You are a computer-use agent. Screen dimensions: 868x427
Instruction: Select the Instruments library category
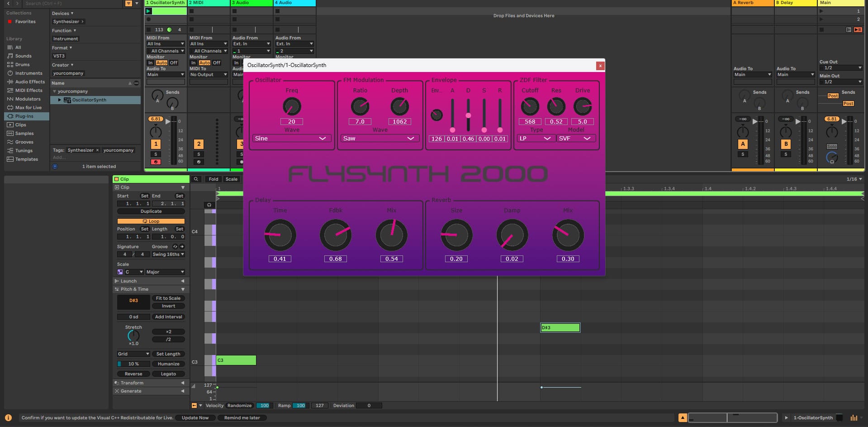pyautogui.click(x=28, y=73)
